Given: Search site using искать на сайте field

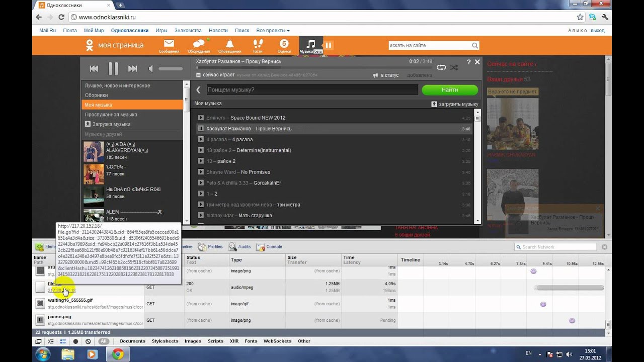Looking at the screenshot, I should coord(430,45).
